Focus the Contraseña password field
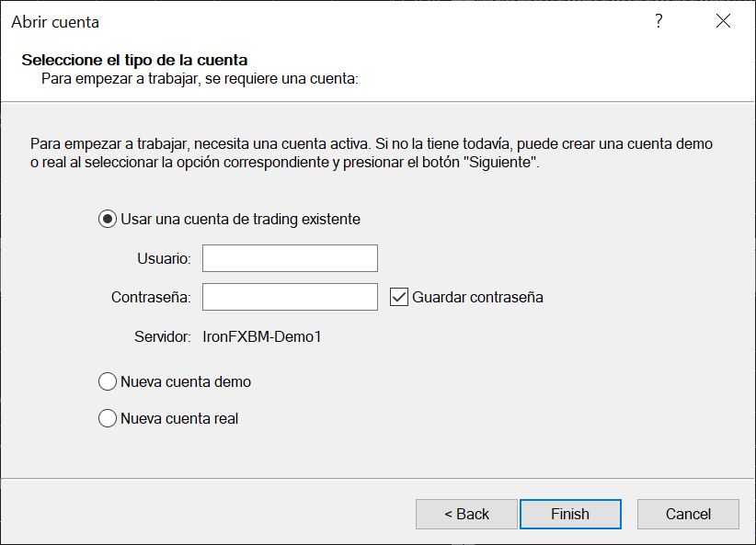Screen dimensions: 756x545 point(290,297)
